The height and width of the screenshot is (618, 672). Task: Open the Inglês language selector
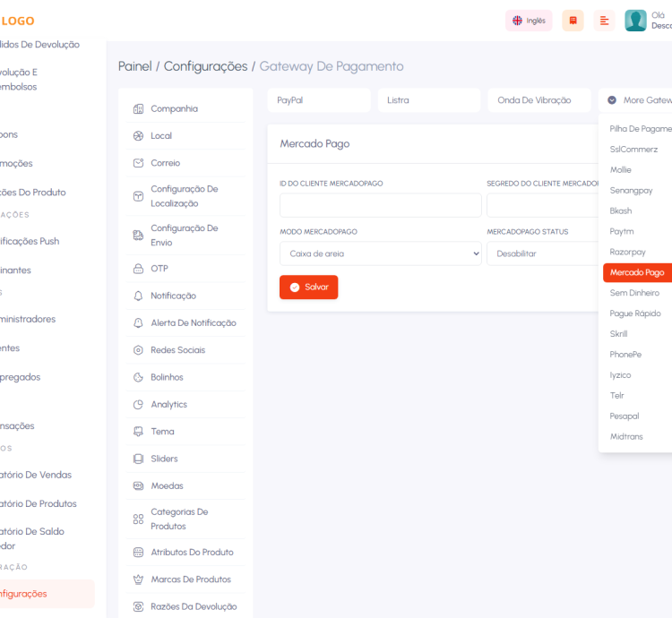click(x=529, y=21)
